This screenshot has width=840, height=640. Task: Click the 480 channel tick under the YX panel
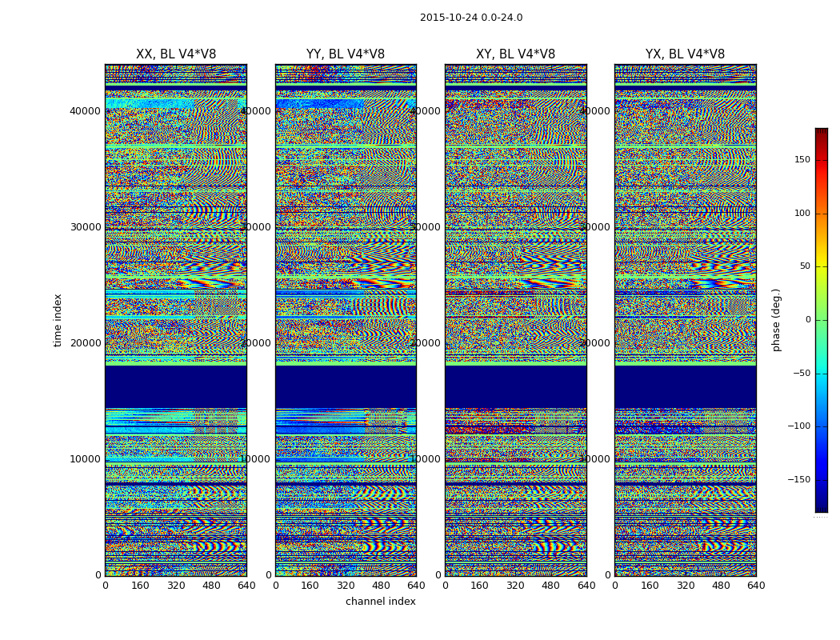coord(720,586)
